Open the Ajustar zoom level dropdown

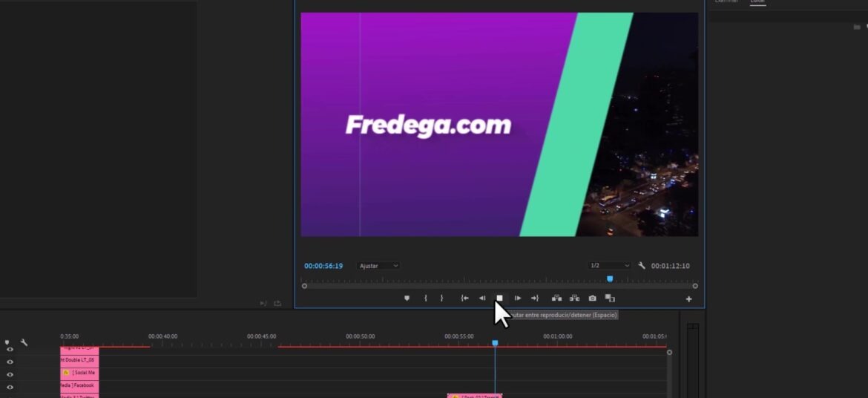(378, 266)
